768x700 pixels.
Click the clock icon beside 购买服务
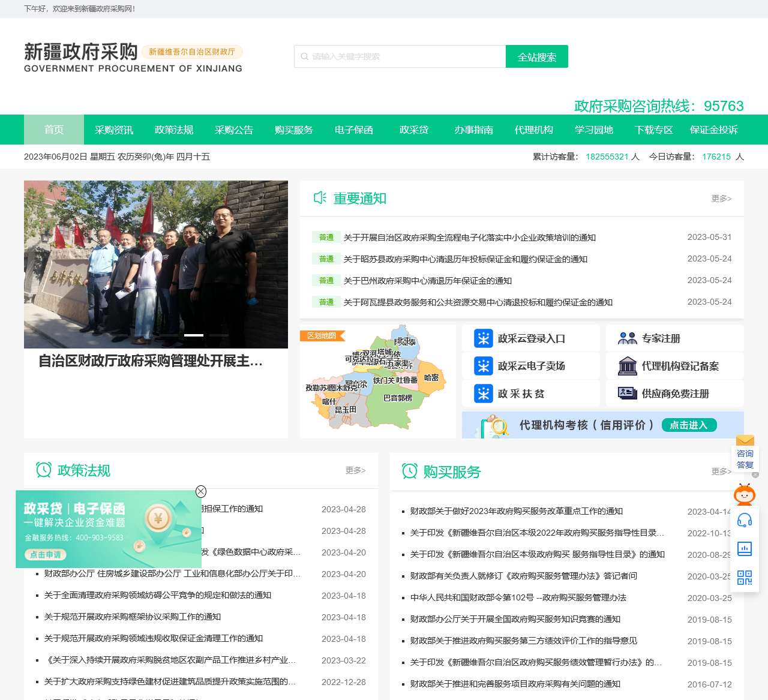click(410, 471)
